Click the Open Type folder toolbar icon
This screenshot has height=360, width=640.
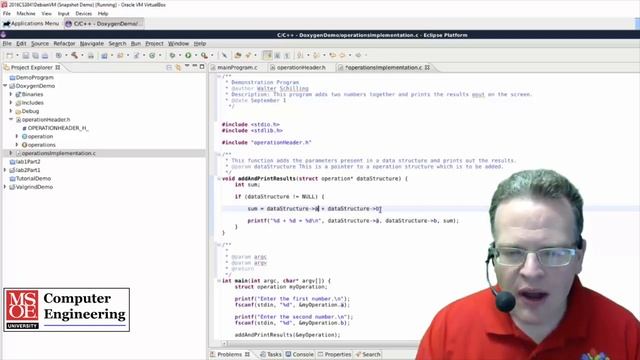pyautogui.click(x=238, y=55)
